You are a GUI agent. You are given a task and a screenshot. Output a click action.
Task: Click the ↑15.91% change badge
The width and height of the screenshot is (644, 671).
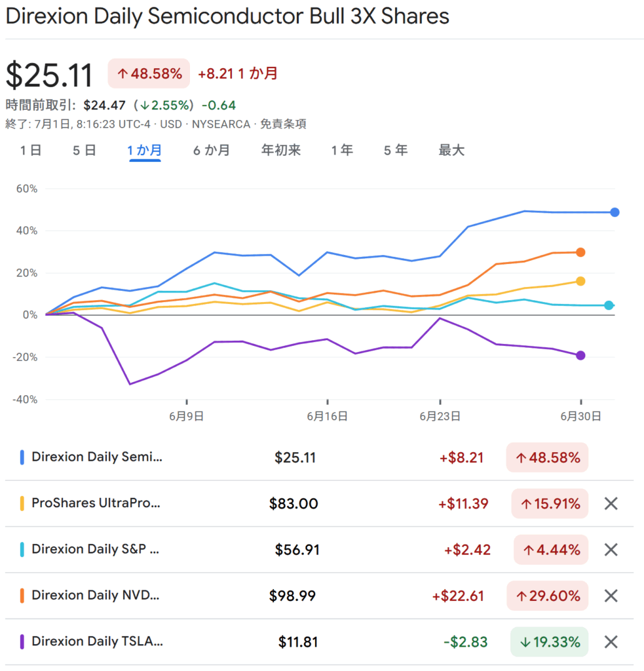[x=550, y=504]
